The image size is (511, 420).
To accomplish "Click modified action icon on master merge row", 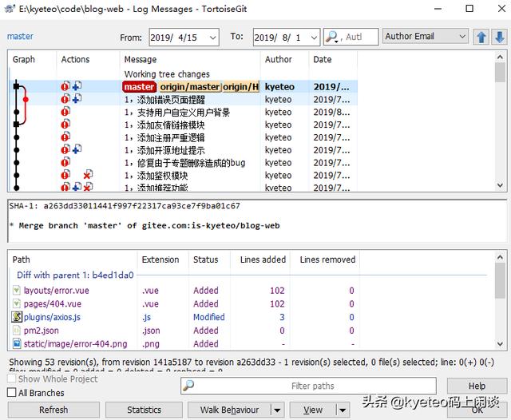I will (65, 86).
